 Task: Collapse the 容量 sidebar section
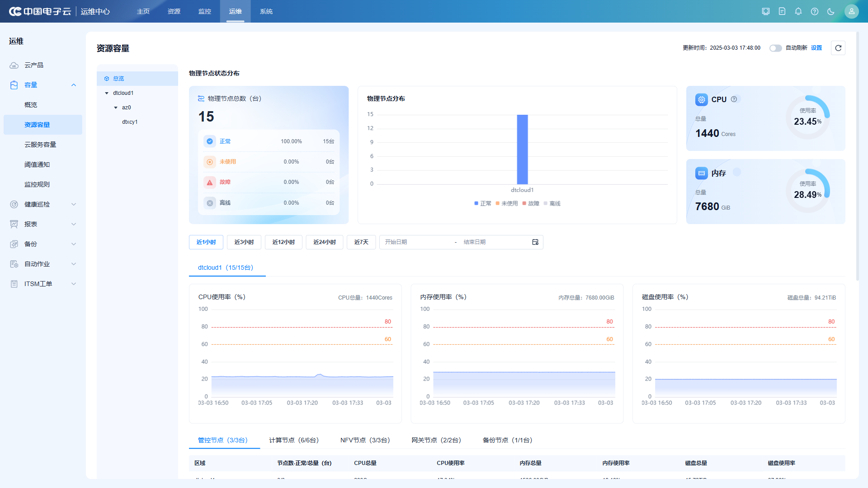coord(74,85)
